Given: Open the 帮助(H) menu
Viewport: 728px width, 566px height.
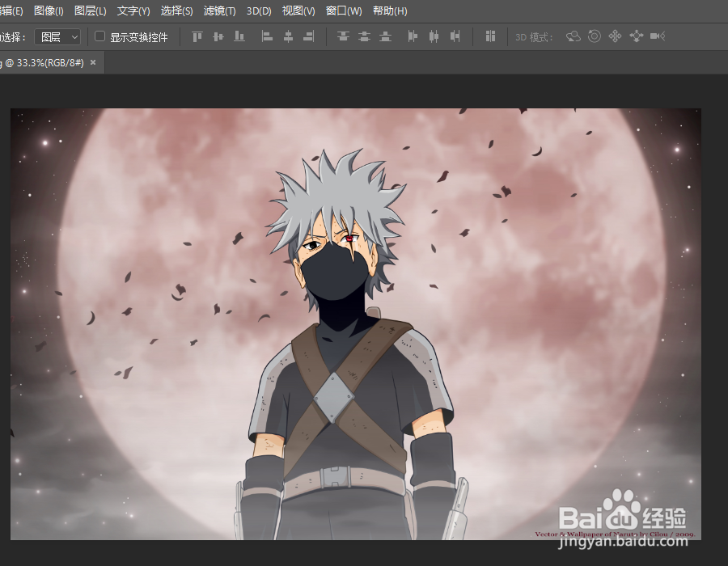Looking at the screenshot, I should (390, 11).
